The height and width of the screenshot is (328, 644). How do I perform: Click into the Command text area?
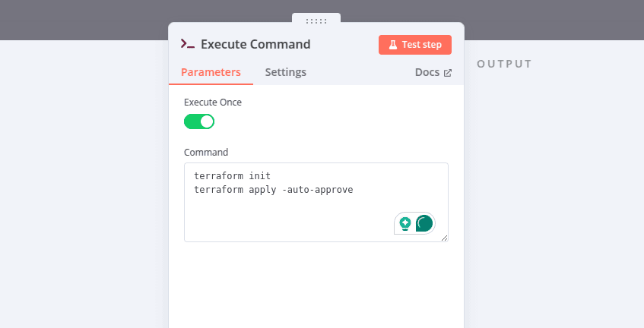coord(304,216)
